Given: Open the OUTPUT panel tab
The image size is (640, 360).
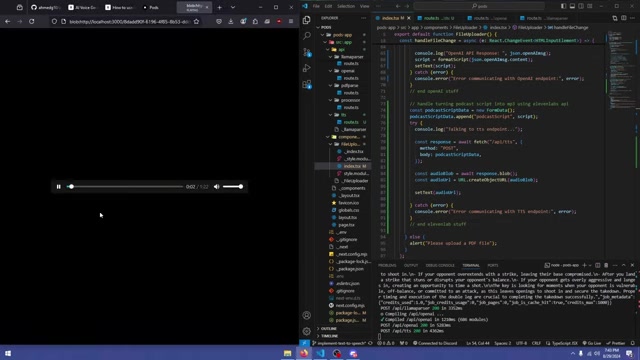Looking at the screenshot, I should pos(411,265).
